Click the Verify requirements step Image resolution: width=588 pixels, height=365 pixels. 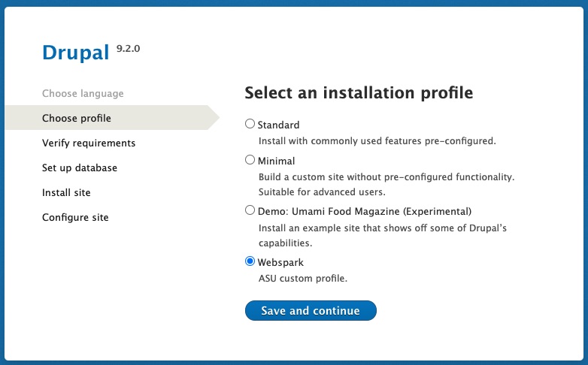click(x=89, y=143)
